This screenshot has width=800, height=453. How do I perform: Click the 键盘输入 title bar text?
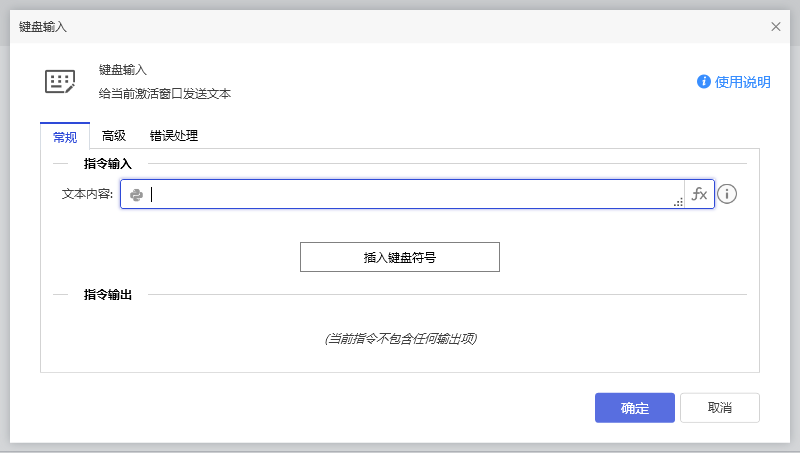(43, 27)
